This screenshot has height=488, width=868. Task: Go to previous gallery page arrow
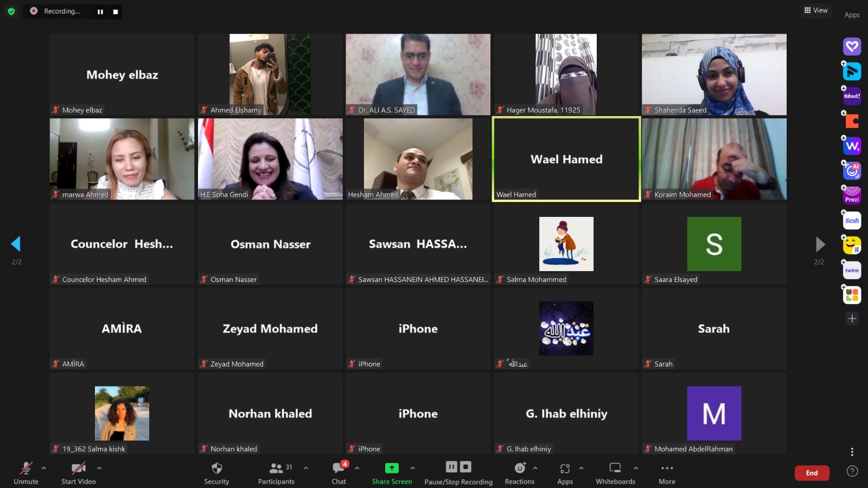pyautogui.click(x=16, y=244)
